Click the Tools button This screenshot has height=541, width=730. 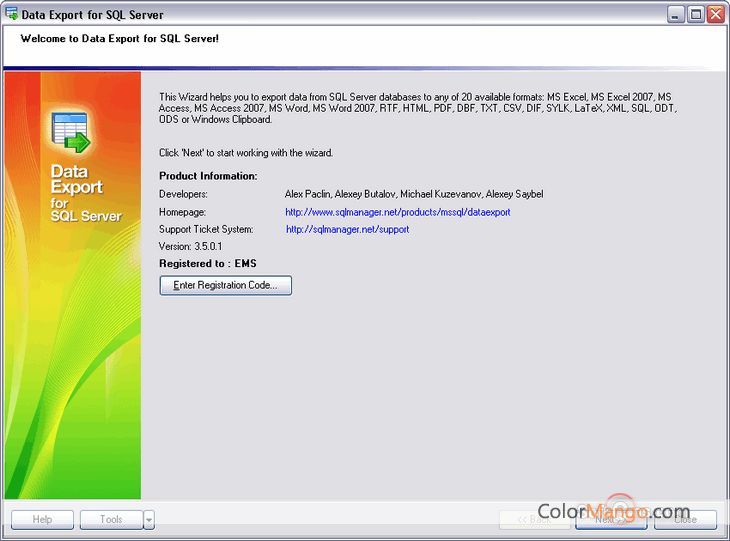(111, 520)
